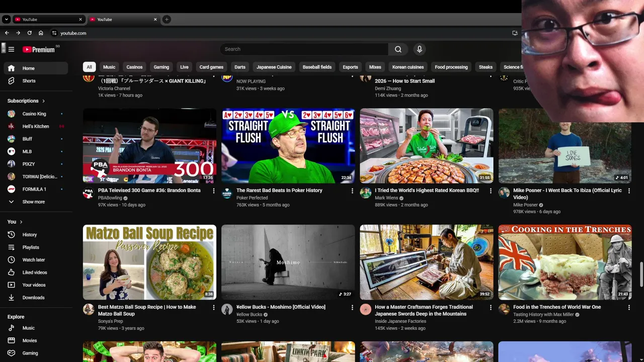Open options menu for Matzo Ball Soup video
This screenshot has width=644, height=362.
(213, 308)
